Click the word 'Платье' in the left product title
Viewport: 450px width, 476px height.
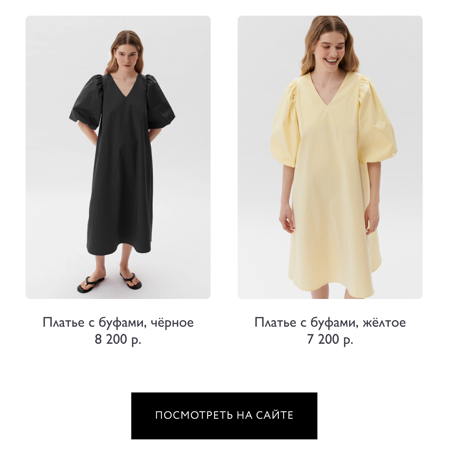coord(64,322)
